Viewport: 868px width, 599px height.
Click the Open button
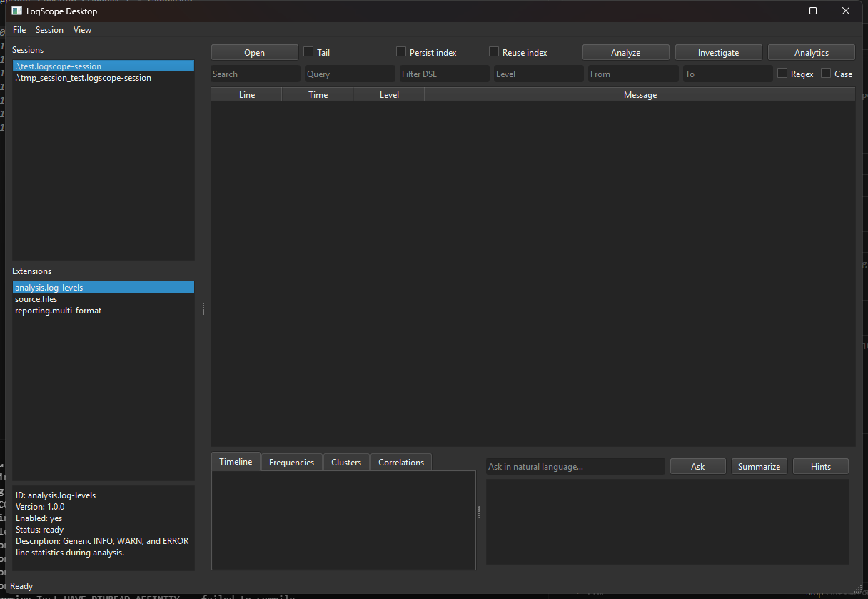pos(255,53)
